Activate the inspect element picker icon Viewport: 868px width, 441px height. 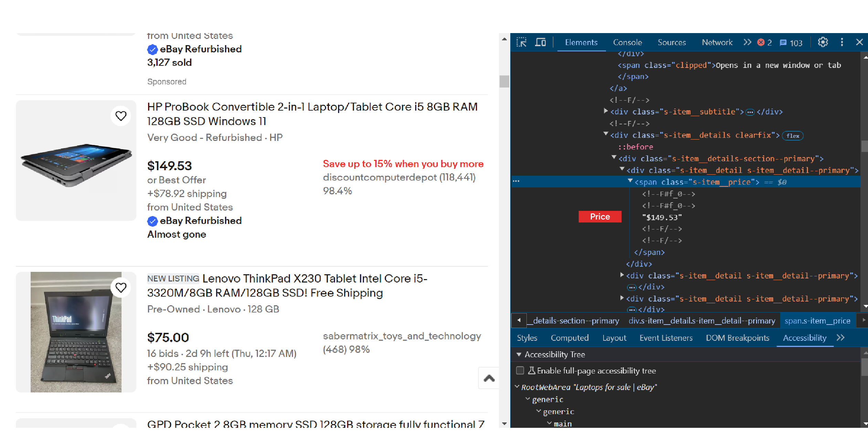click(x=521, y=42)
